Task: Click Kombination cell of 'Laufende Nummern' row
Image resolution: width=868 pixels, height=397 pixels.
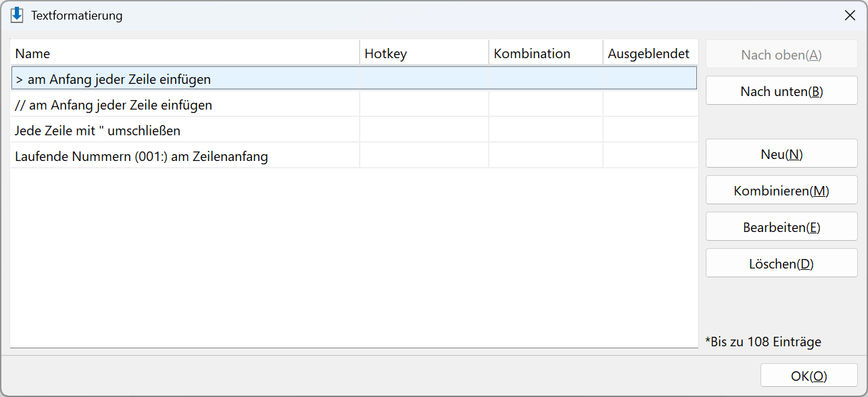Action: 546,156
